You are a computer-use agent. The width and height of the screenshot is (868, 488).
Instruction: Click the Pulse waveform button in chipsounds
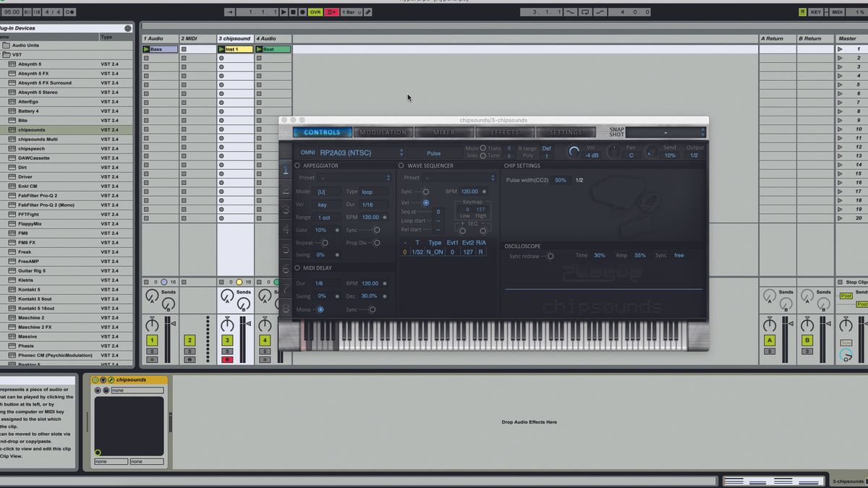435,153
